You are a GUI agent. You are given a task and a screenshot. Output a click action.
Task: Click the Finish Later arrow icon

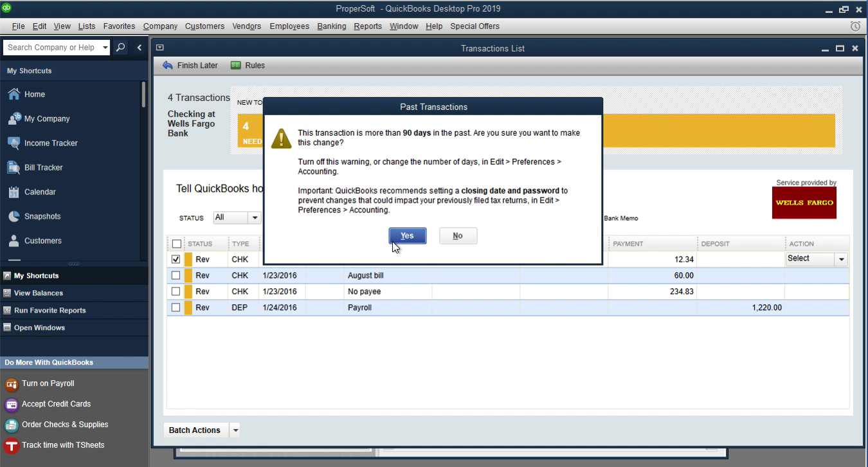point(168,65)
